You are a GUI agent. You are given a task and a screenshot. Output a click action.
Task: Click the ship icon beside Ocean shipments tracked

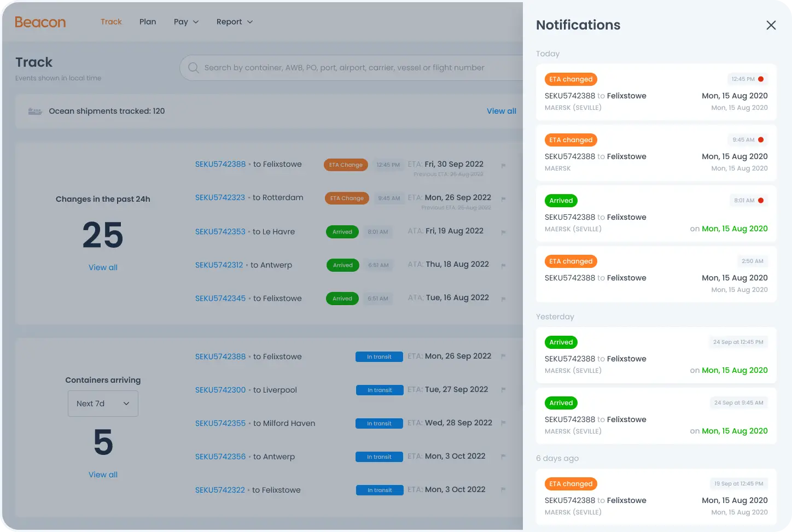click(35, 111)
